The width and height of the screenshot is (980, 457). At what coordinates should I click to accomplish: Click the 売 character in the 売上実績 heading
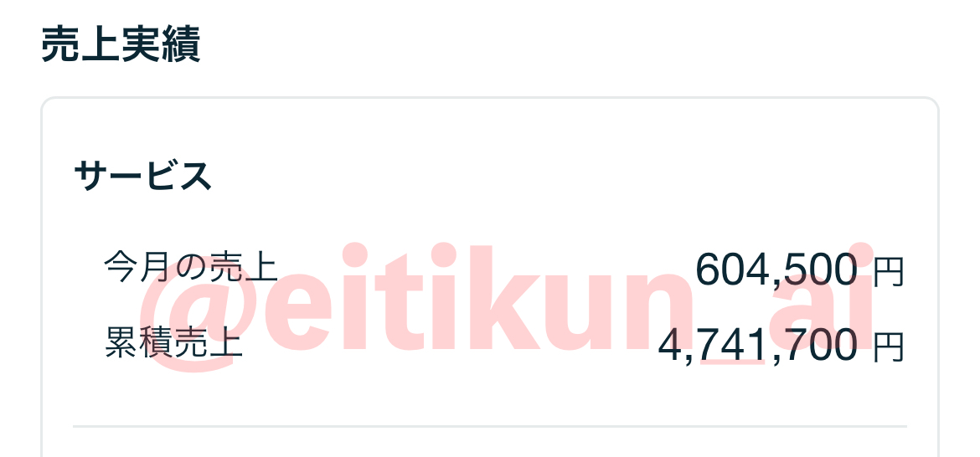(60, 46)
